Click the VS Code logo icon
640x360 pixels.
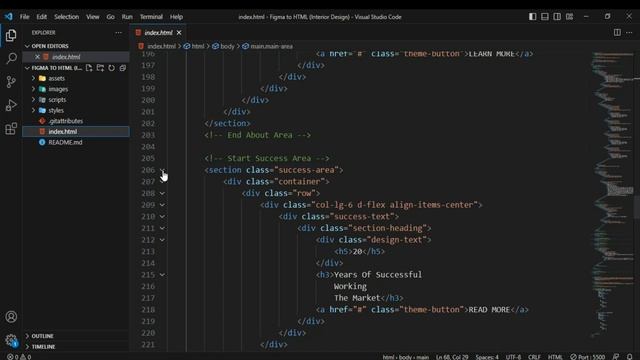click(x=9, y=17)
